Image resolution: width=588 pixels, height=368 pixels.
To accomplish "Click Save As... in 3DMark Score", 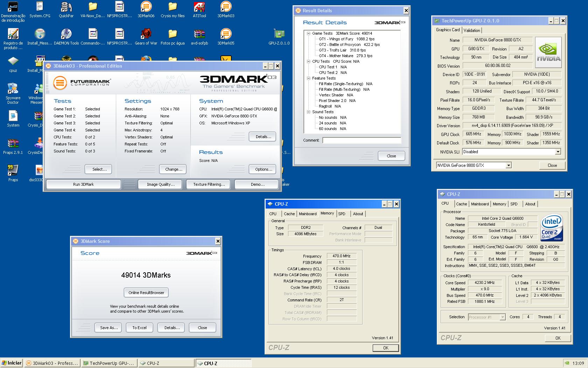I will point(109,328).
